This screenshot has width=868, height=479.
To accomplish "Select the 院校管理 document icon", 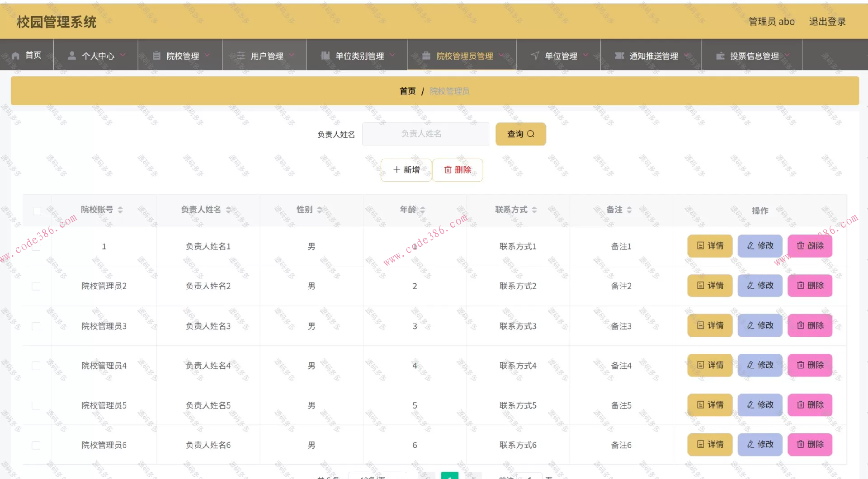I will coord(156,55).
